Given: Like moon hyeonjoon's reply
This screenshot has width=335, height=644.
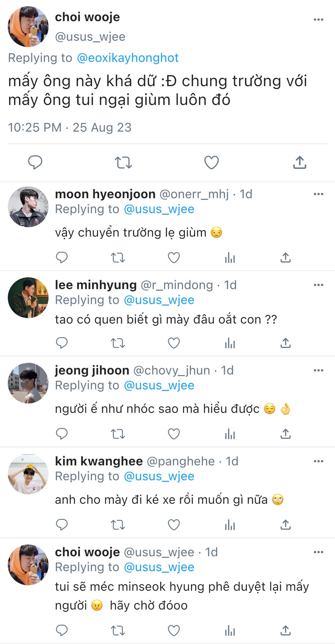Looking at the screenshot, I should [x=174, y=258].
